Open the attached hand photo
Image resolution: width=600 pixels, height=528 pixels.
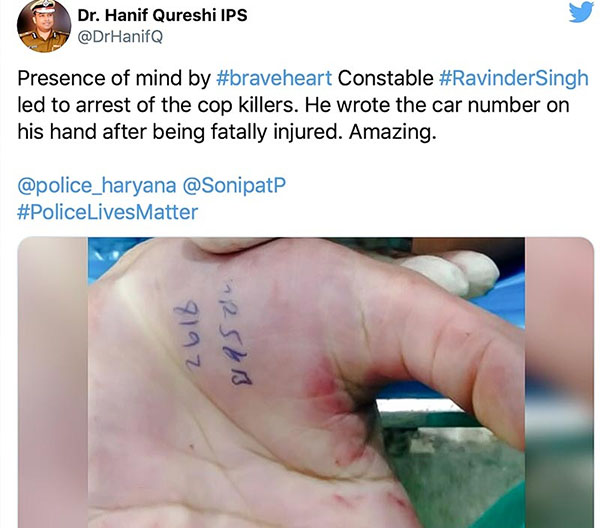(x=306, y=382)
